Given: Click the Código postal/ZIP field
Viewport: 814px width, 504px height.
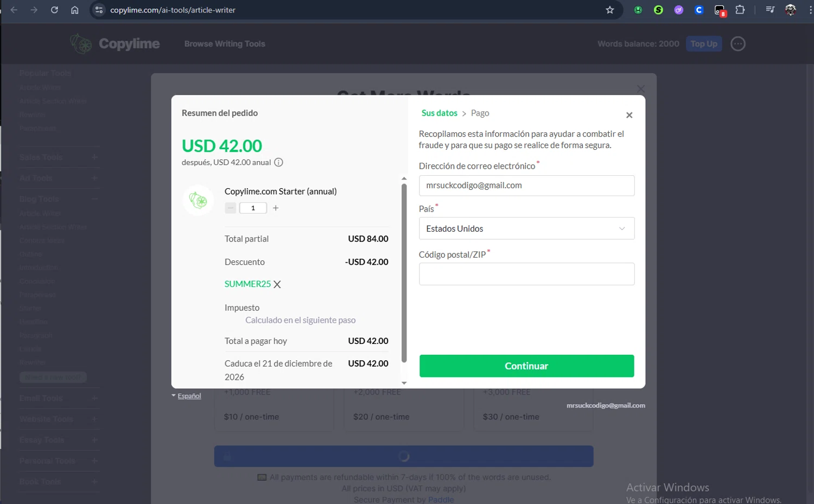Looking at the screenshot, I should 526,274.
